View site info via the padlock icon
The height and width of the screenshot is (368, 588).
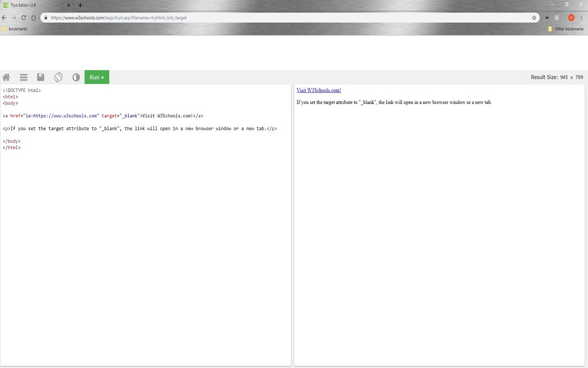(45, 17)
